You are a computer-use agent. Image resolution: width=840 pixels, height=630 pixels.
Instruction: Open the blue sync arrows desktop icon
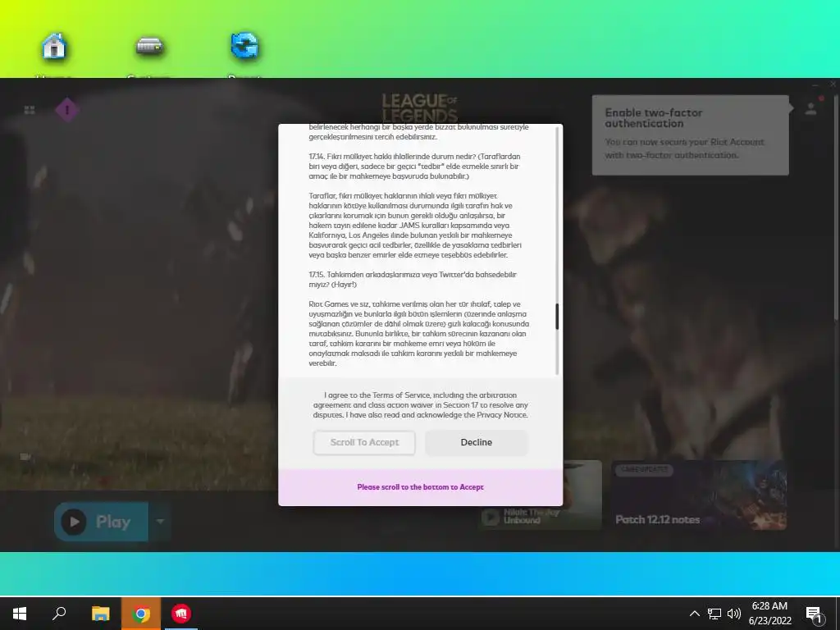pos(244,46)
